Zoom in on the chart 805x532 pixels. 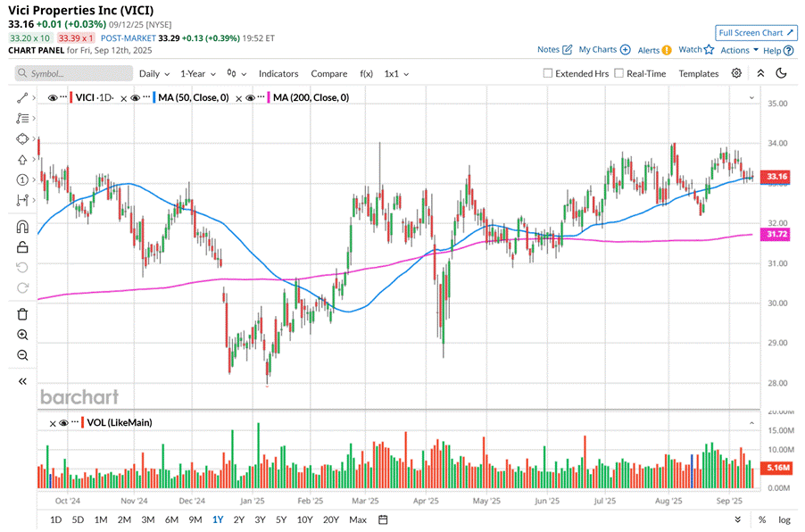tap(22, 335)
